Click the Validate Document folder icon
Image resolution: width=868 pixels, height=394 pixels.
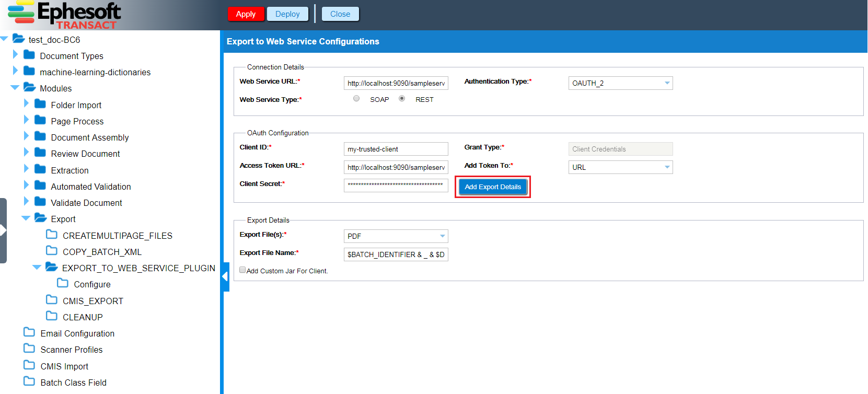pos(40,202)
